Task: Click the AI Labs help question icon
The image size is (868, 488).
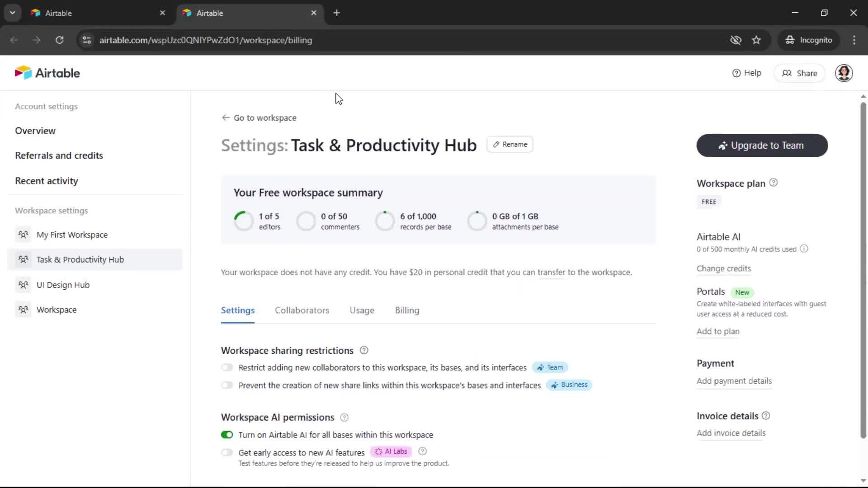Action: tap(422, 451)
